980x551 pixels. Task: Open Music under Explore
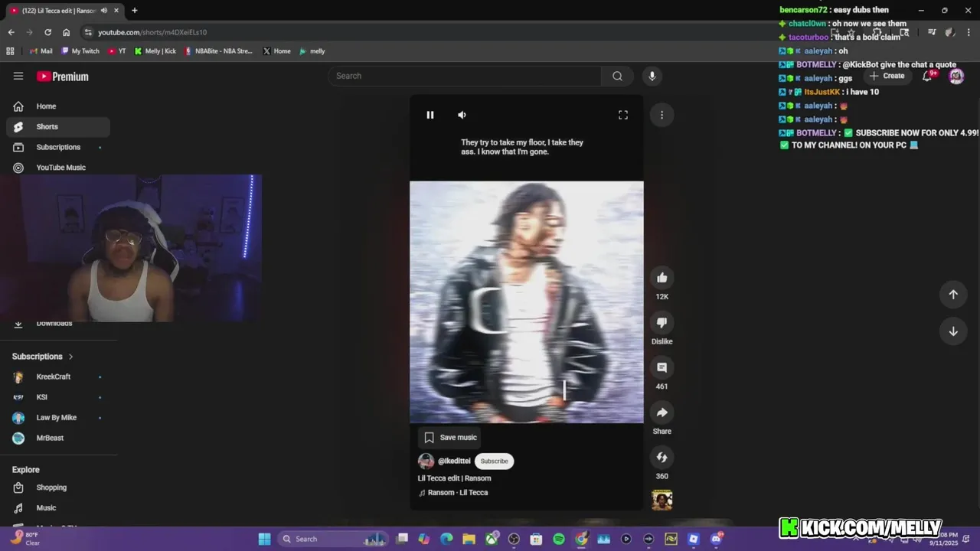point(58,508)
